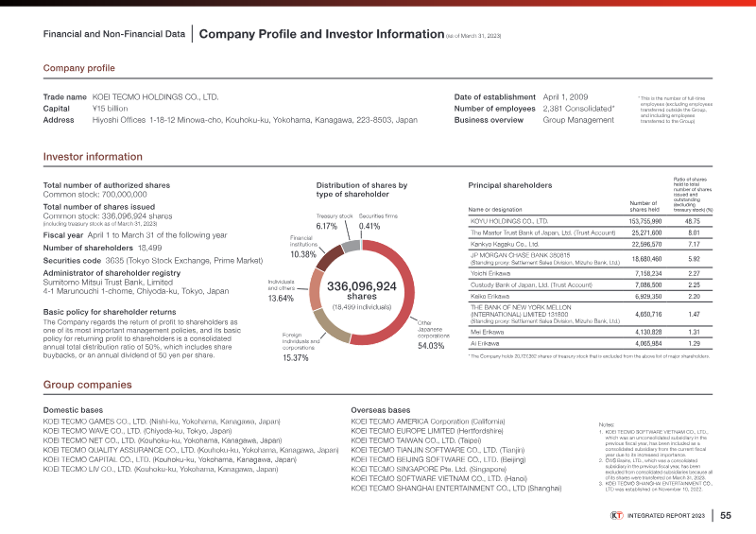This screenshot has width=756, height=534.
Task: Click the 'Company Profile and Investor Information' title
Action: pos(321,34)
